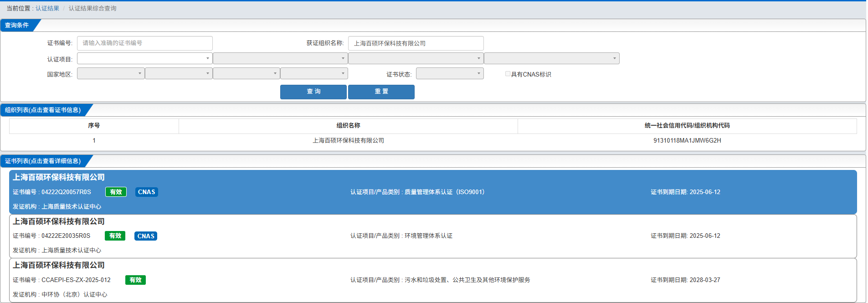Click the 有效 badge on certificate CCAEPI-ES-ZX-2025-012
This screenshot has width=868, height=303.
coord(135,280)
